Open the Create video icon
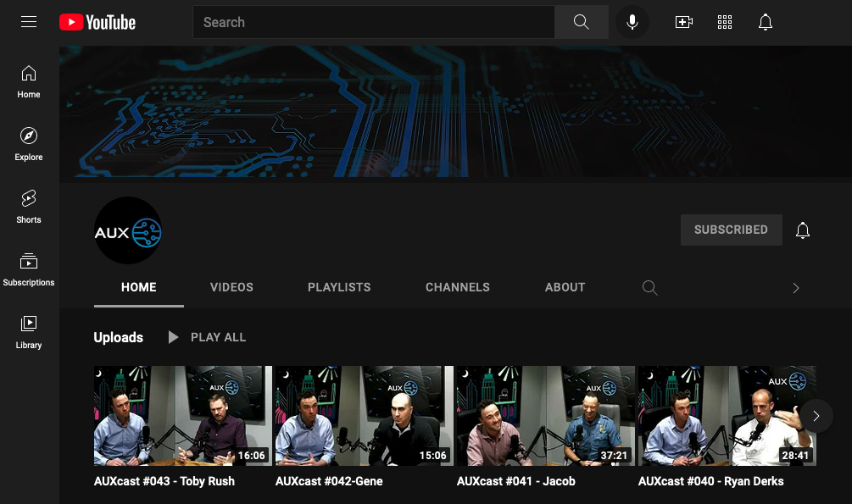The image size is (852, 504). click(x=683, y=22)
